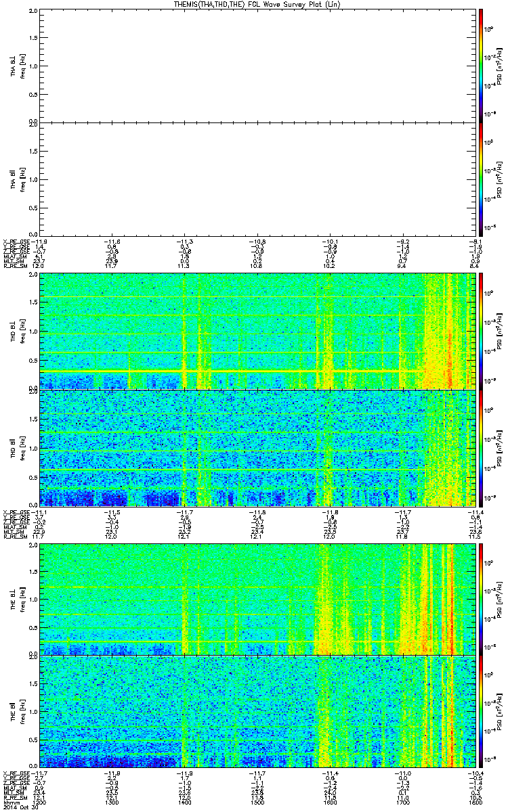Image resolution: width=508 pixels, height=812 pixels.
Task: Click the THD BL spectrogram panel
Action: (x=257, y=331)
